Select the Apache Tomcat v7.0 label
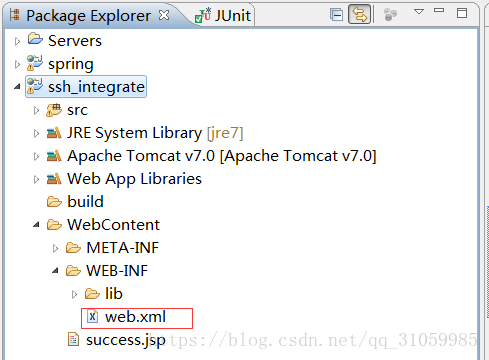Screen dimensions: 489x360 pos(222,156)
